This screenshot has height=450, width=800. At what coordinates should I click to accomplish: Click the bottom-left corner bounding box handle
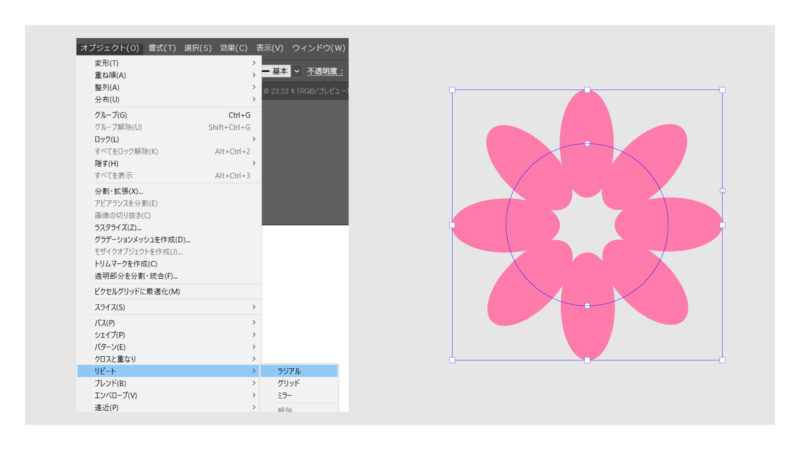[x=452, y=360]
